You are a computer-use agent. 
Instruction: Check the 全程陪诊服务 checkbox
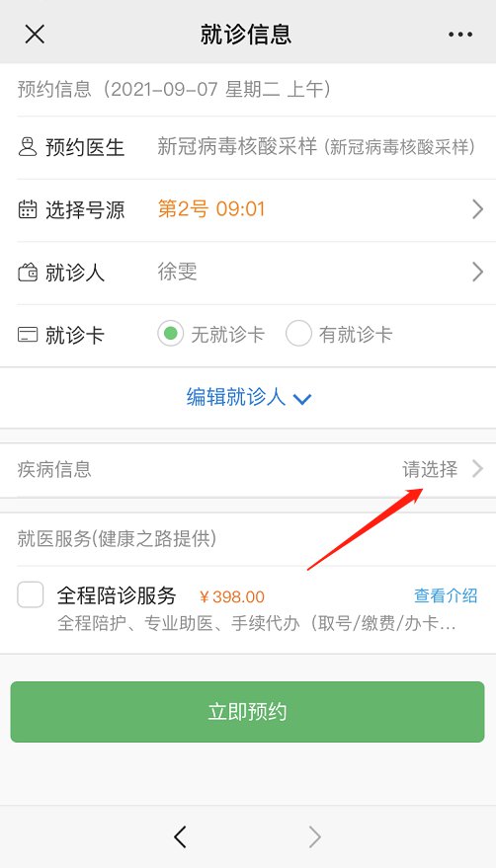point(31,595)
